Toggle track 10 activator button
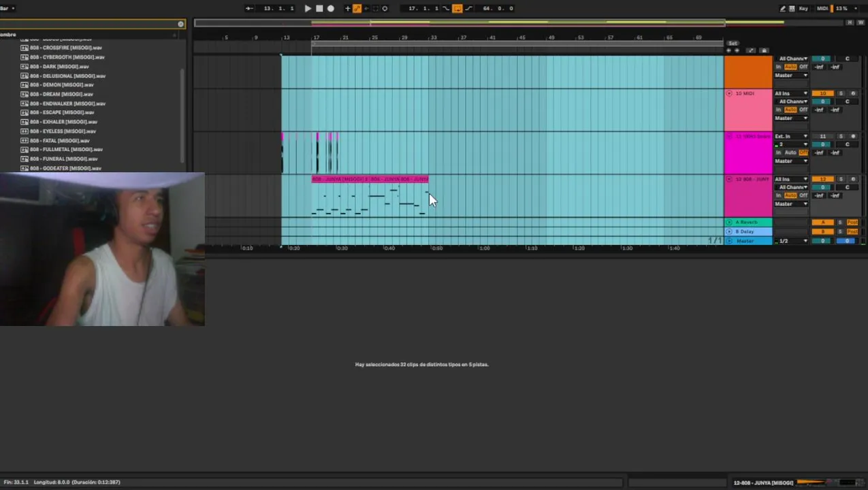This screenshot has height=490, width=868. 822,93
